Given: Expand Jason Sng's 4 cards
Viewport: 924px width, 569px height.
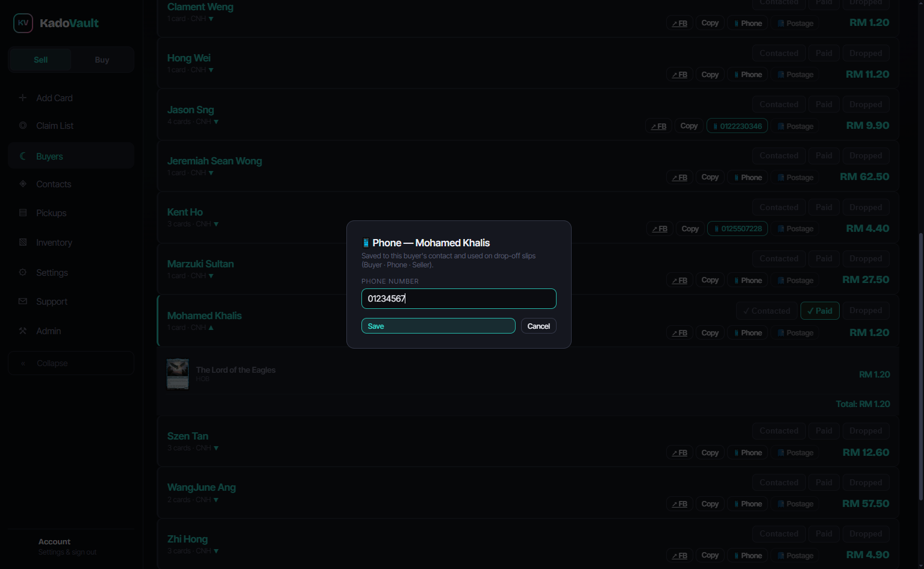Looking at the screenshot, I should (216, 122).
